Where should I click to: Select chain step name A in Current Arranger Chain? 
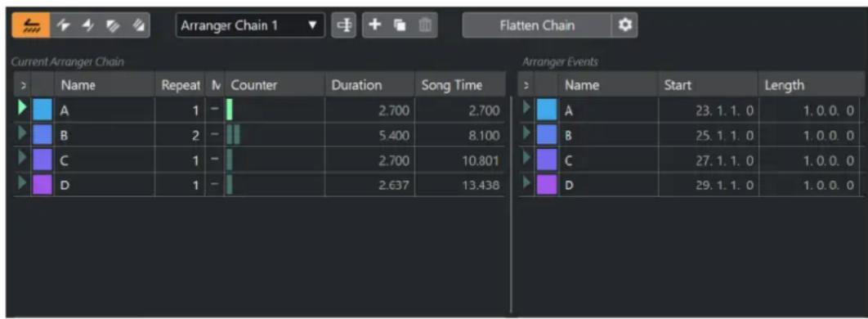65,110
